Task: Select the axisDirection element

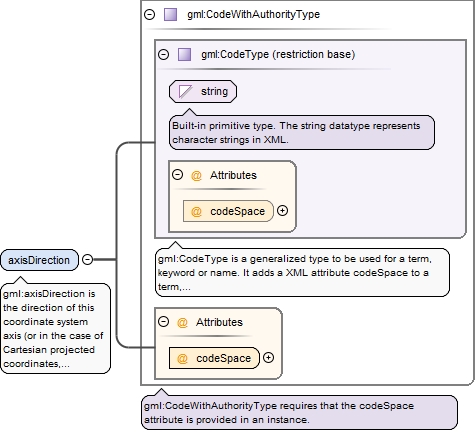Action: pyautogui.click(x=39, y=260)
